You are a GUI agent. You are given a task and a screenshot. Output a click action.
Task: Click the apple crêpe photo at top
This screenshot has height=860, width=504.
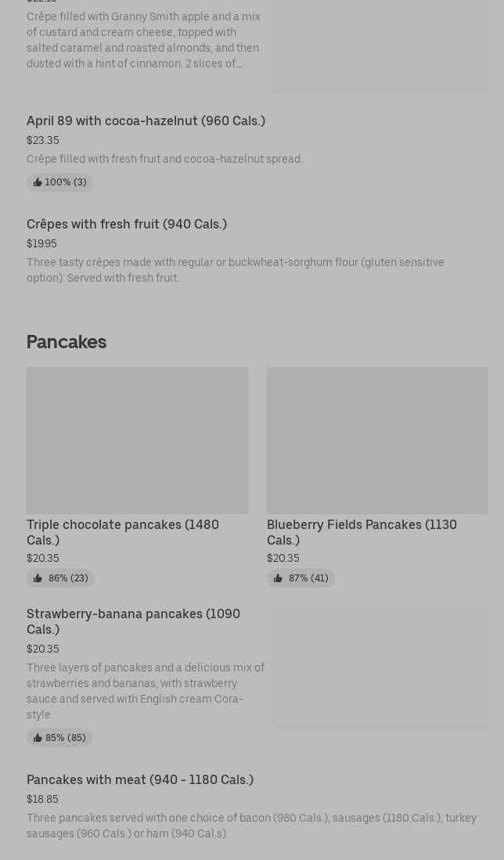click(x=380, y=47)
